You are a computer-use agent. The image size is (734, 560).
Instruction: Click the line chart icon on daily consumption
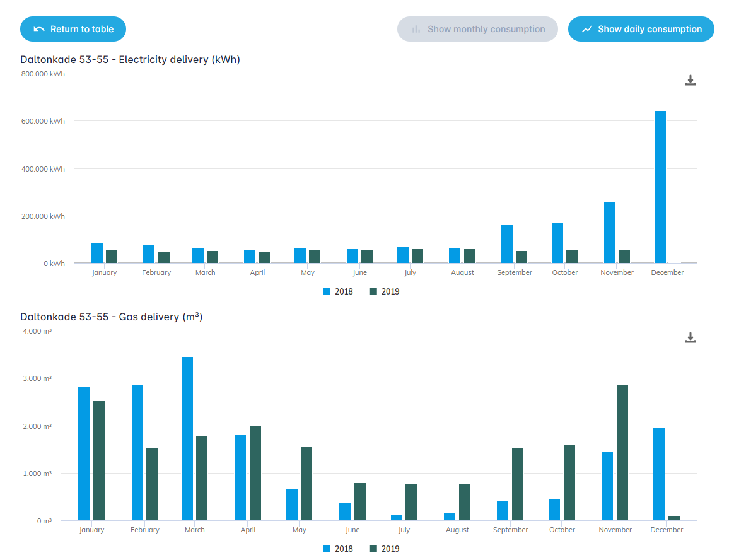tap(586, 29)
